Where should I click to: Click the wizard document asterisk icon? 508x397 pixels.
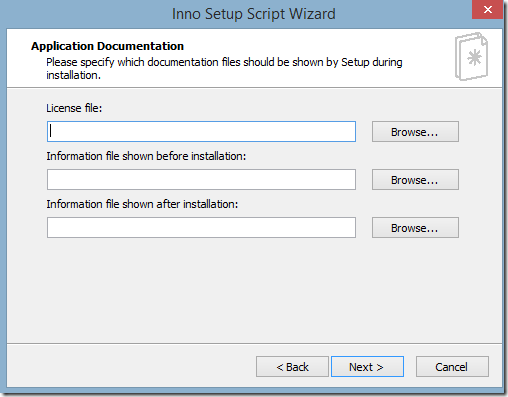[471, 56]
